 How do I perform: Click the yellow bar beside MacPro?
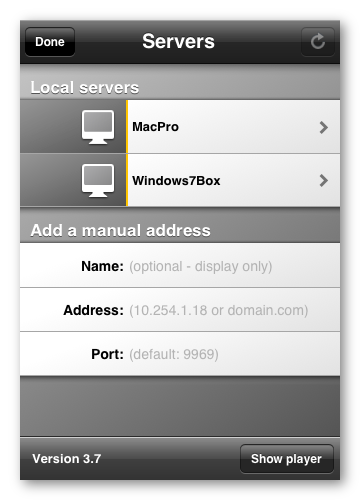tap(127, 127)
